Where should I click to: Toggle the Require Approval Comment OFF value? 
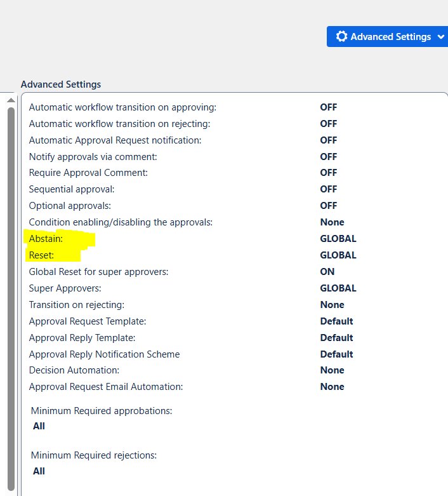328,173
